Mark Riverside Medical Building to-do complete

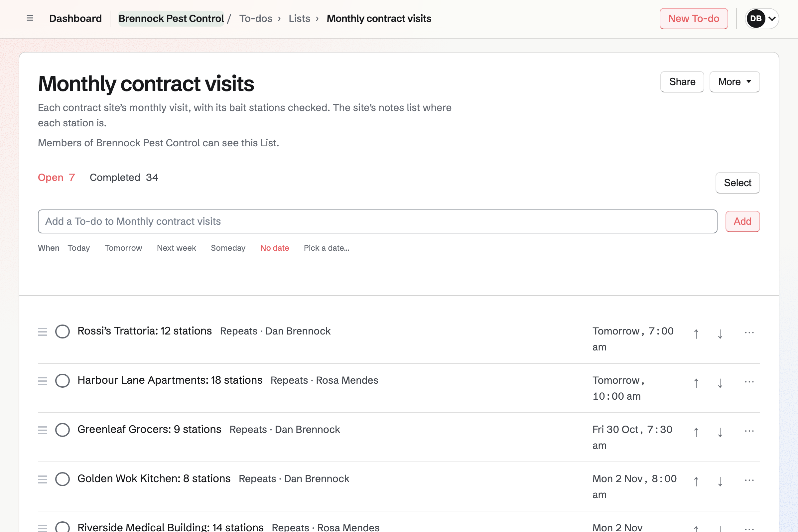point(63,527)
